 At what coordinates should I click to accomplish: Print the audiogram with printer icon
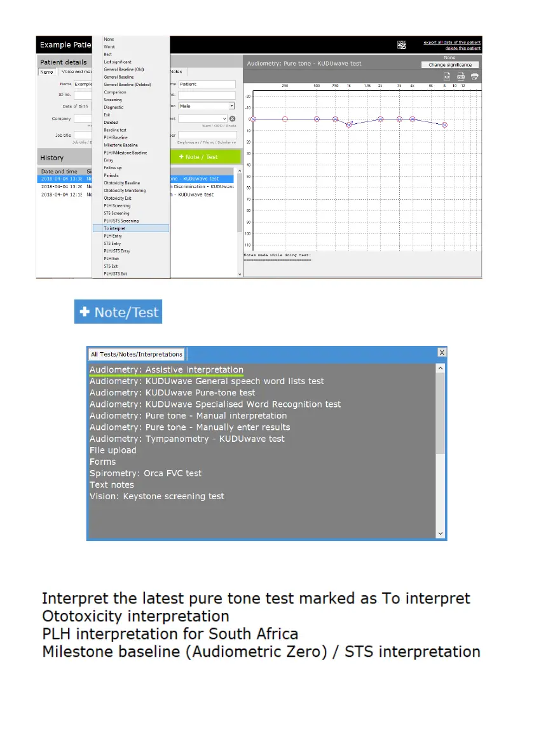[x=475, y=76]
